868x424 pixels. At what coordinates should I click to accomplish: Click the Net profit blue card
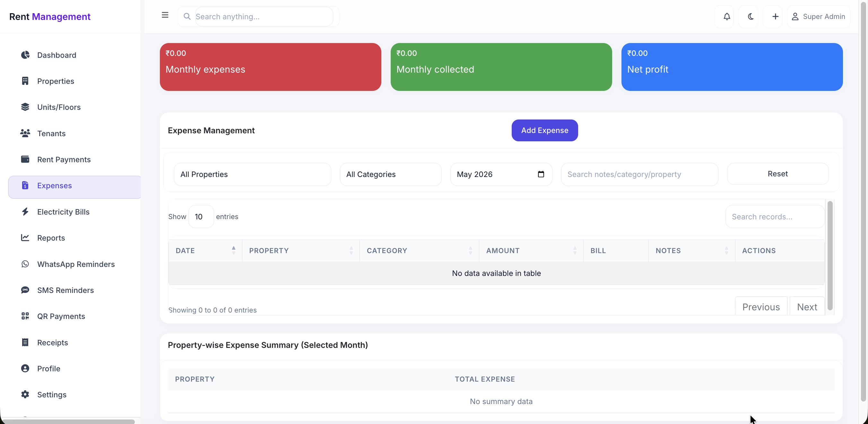[732, 67]
